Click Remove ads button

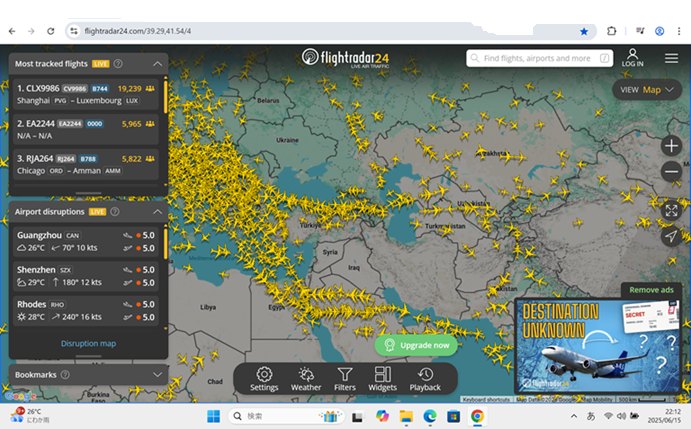(651, 290)
